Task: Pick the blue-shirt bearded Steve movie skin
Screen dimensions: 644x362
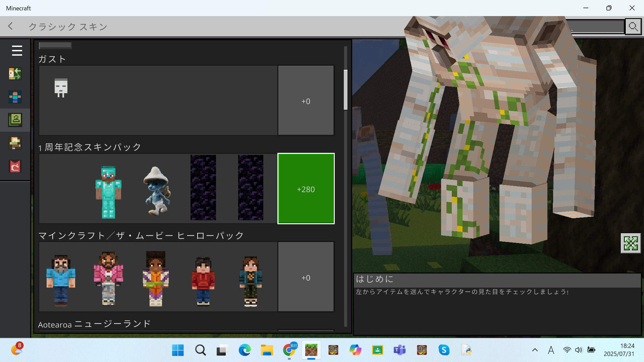Action: (x=61, y=281)
